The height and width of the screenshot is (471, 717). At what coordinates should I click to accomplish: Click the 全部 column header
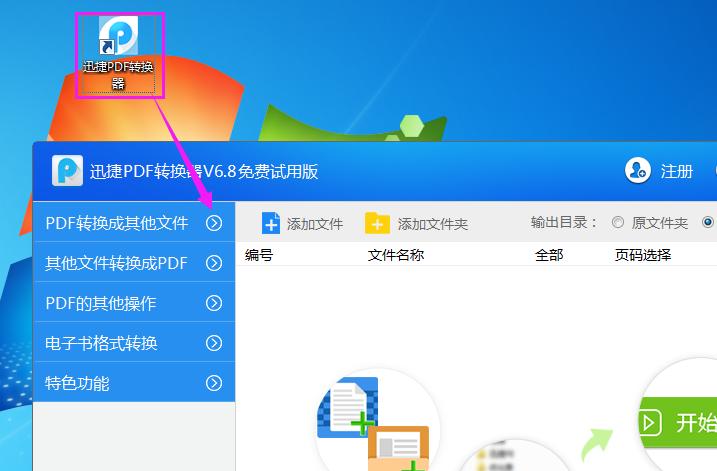click(x=549, y=255)
